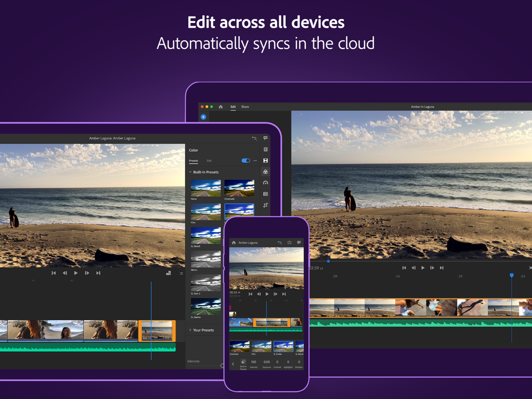Tap step-forward-one-frame on the phone

276,294
